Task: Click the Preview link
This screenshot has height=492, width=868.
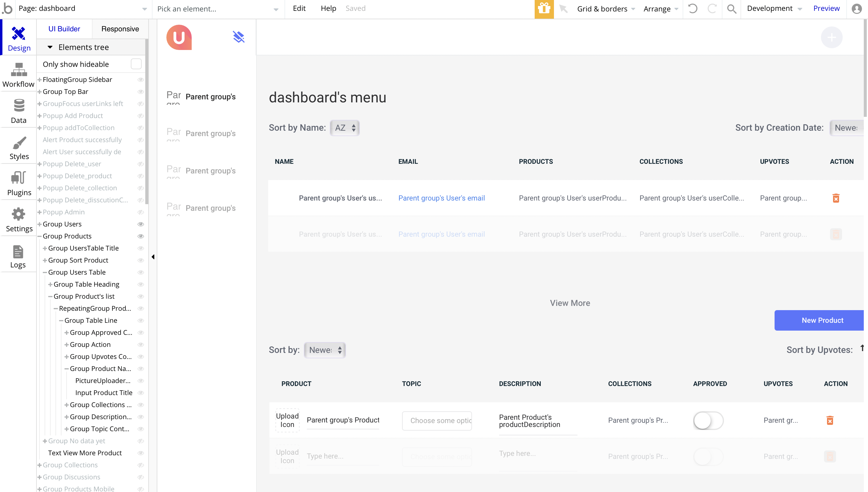Action: pyautogui.click(x=826, y=8)
